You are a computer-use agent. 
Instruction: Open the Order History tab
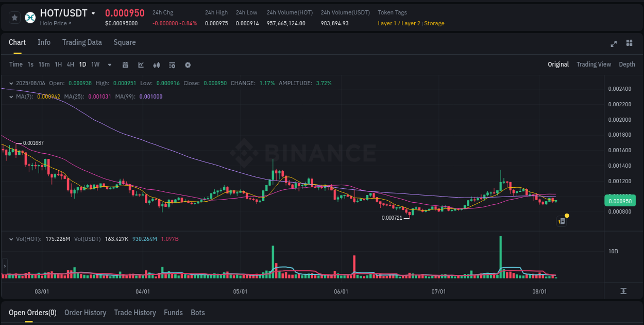coord(85,313)
